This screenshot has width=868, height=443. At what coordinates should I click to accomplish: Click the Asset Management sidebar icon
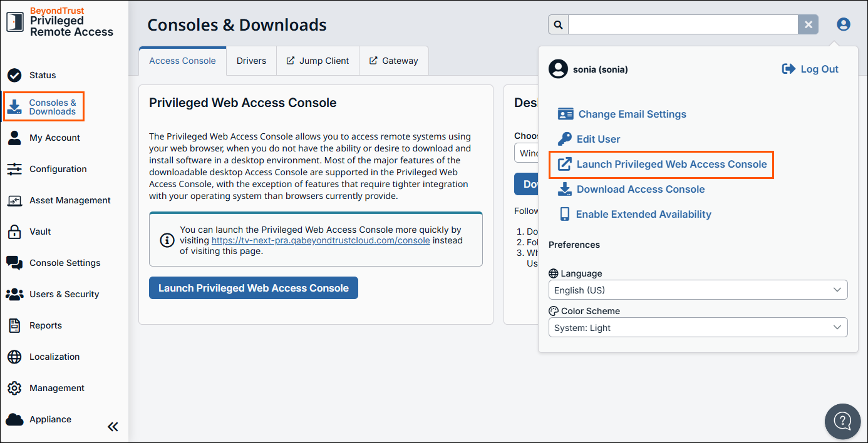(x=15, y=200)
